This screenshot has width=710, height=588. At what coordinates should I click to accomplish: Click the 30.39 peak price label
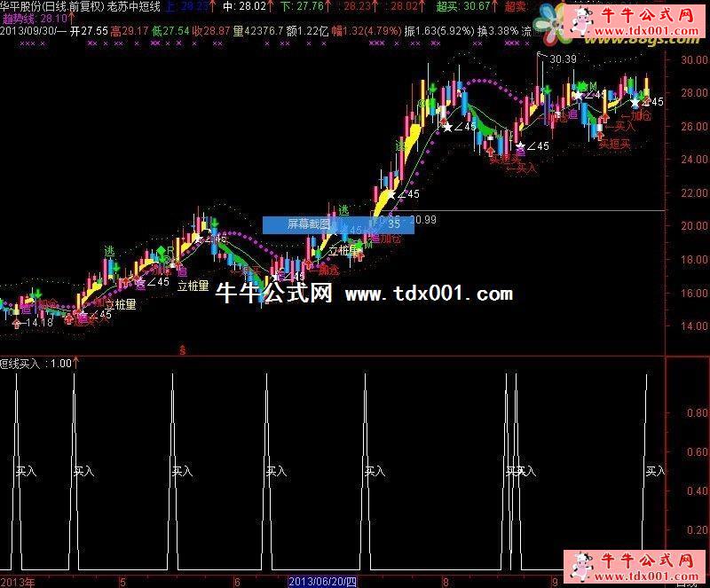pos(563,59)
